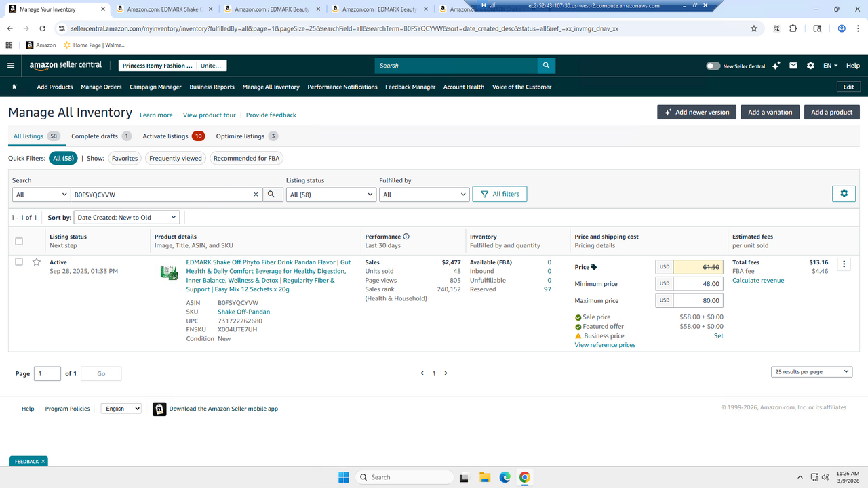Image resolution: width=868 pixels, height=488 pixels.
Task: Expand the Search field type dropdown
Action: pos(41,195)
